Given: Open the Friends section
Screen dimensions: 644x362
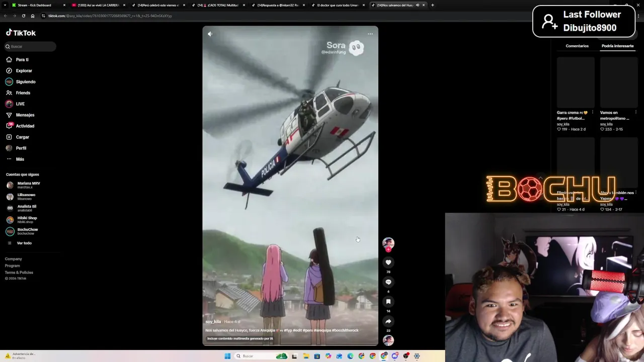Looking at the screenshot, I should pyautogui.click(x=23, y=93).
